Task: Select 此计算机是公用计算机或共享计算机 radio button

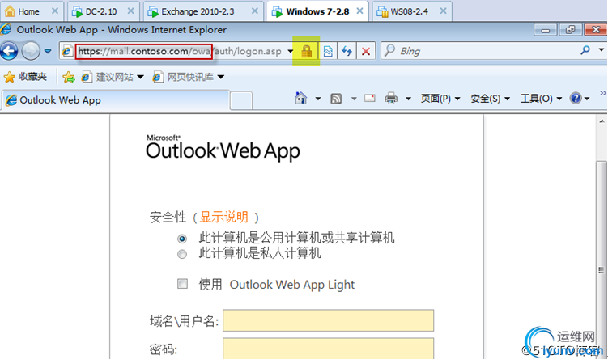Action: pos(182,239)
